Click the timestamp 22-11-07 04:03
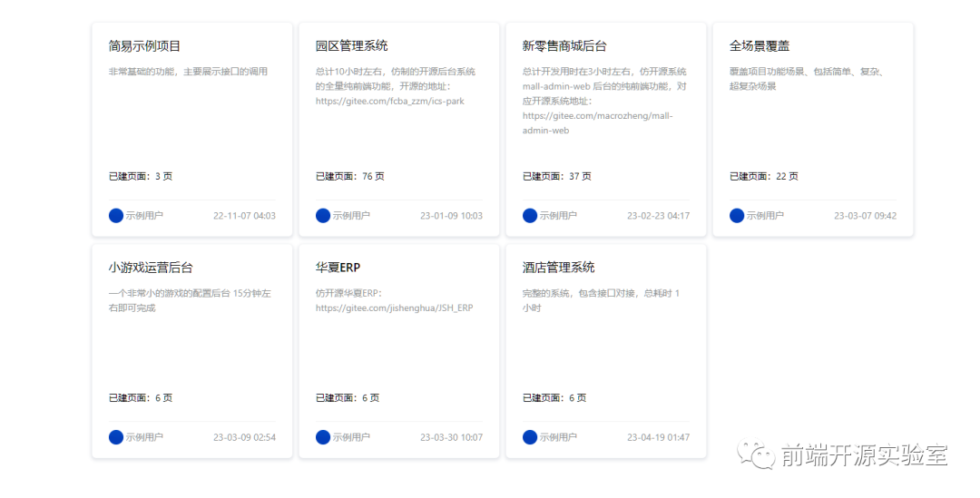Image resolution: width=980 pixels, height=498 pixels. point(244,216)
